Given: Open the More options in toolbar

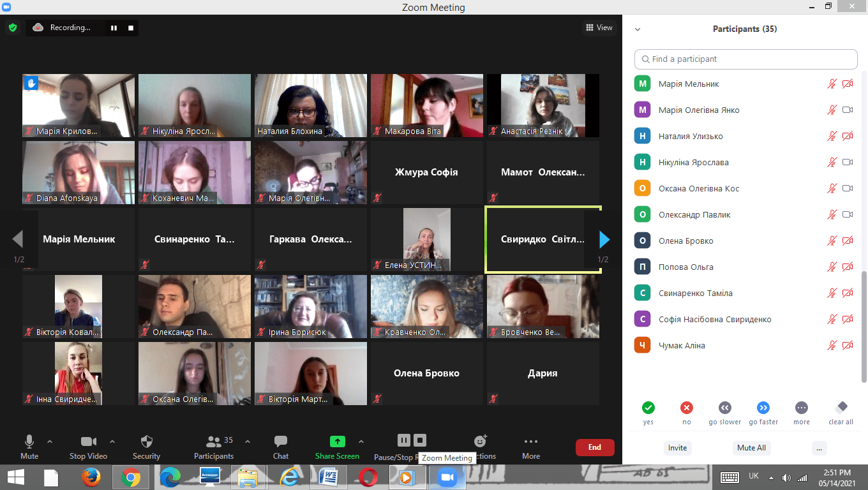Looking at the screenshot, I should point(530,442).
